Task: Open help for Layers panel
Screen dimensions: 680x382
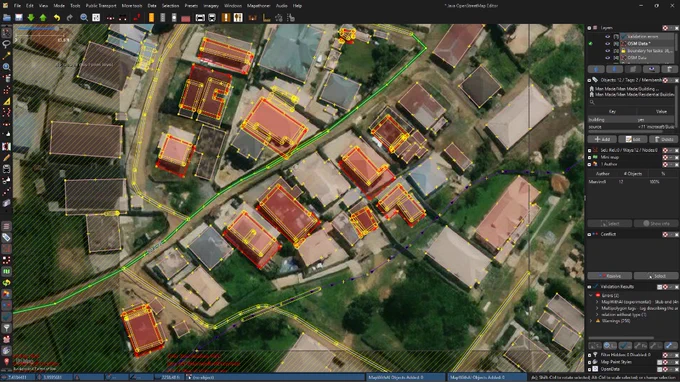Action: pyautogui.click(x=665, y=28)
